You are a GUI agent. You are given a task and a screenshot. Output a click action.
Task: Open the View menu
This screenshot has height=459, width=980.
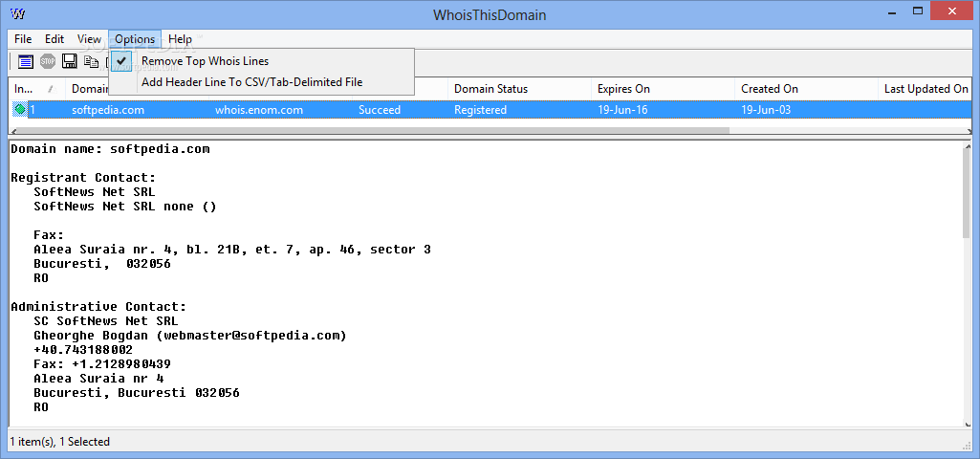pyautogui.click(x=89, y=39)
